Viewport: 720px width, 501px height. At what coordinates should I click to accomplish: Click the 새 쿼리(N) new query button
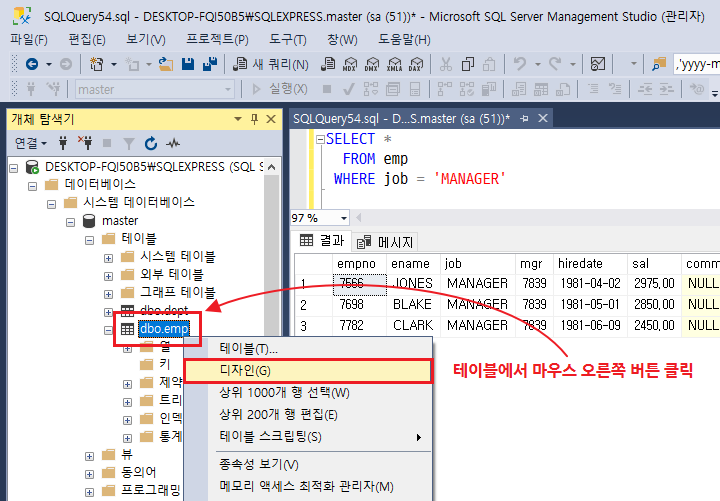271,64
